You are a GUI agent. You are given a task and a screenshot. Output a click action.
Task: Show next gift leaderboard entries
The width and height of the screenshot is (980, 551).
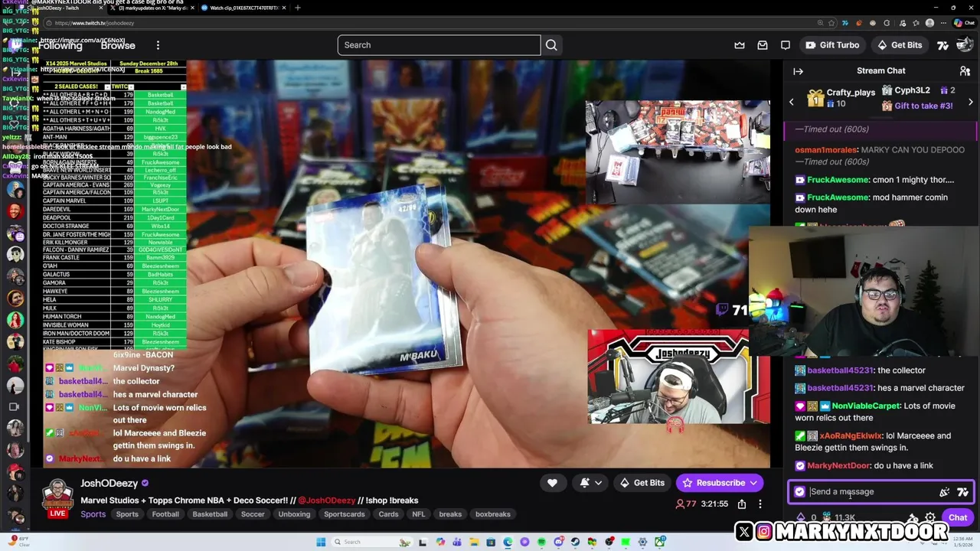(970, 102)
